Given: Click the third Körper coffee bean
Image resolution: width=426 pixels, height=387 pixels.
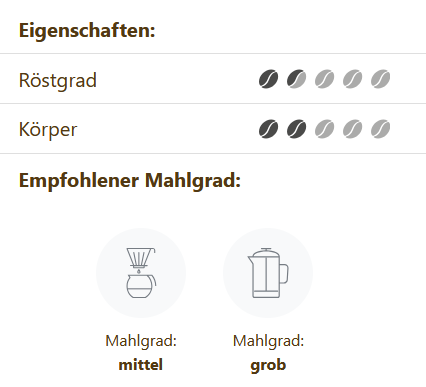Looking at the screenshot, I should click(x=324, y=129).
